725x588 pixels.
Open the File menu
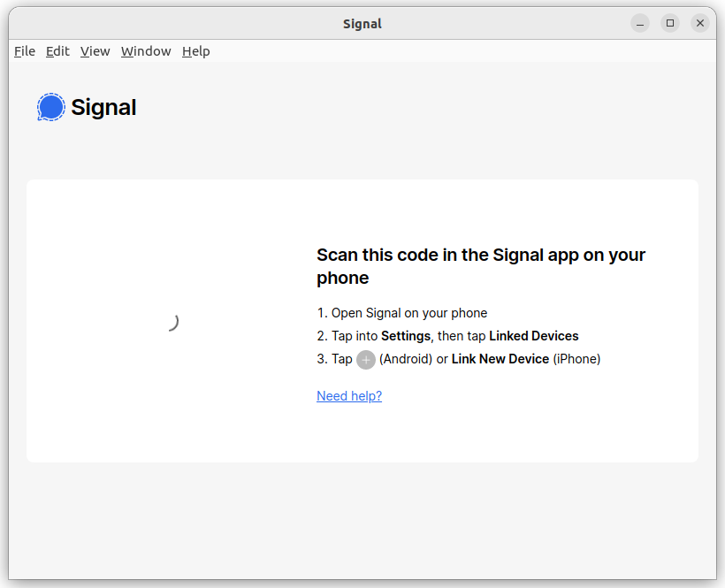click(24, 51)
